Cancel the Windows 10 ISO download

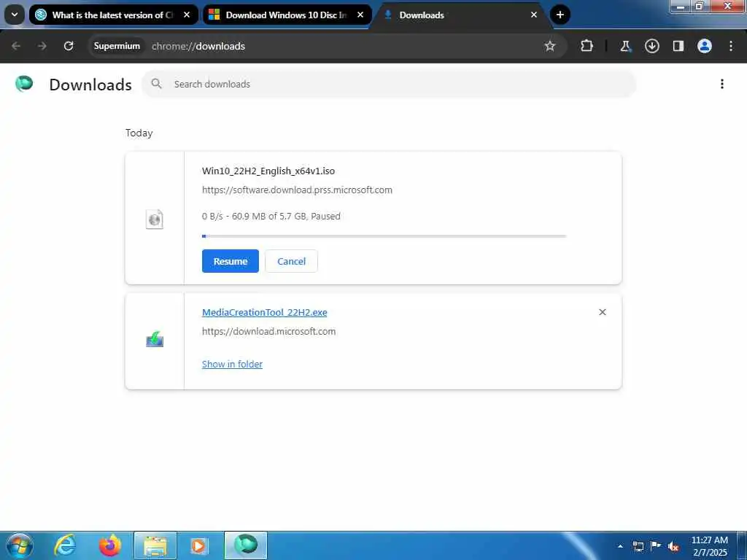click(x=292, y=261)
